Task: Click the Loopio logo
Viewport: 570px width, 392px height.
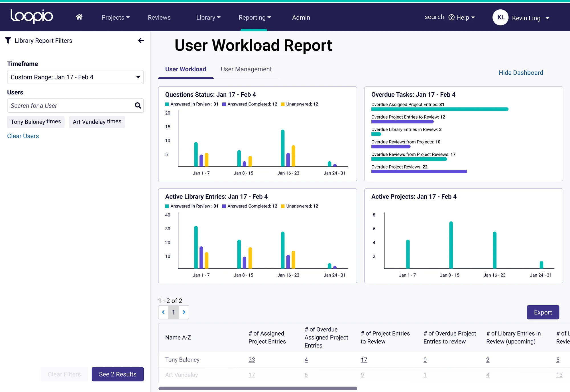Action: coord(32,16)
